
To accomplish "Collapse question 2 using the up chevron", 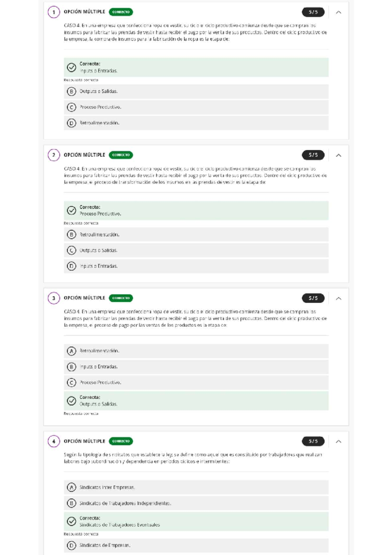I will coord(339,155).
